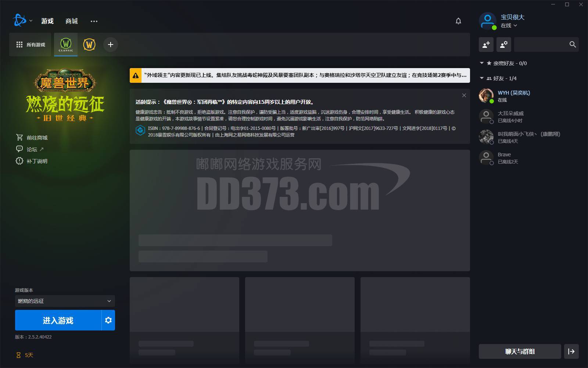The width and height of the screenshot is (588, 368).
Task: Click the Battle.net logo icon
Action: coord(19,21)
